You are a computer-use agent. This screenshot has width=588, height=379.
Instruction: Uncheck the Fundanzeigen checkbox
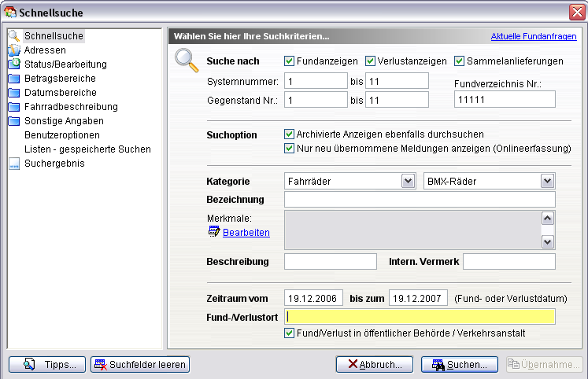click(290, 61)
